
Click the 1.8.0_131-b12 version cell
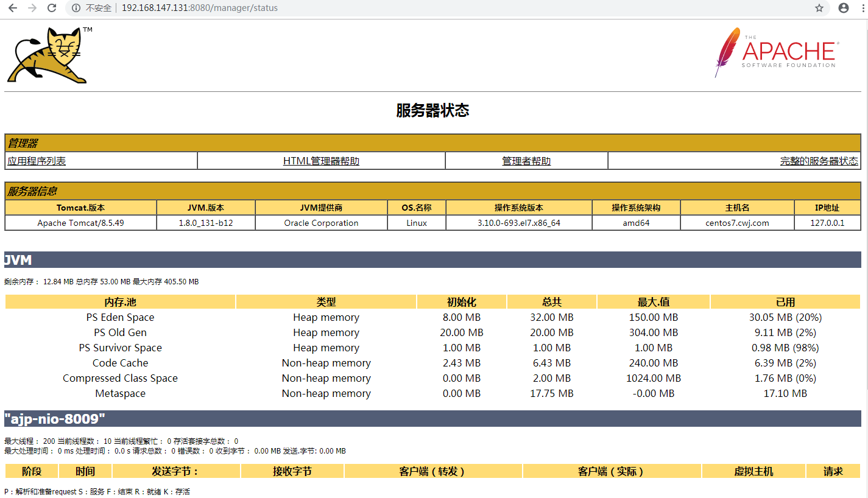[206, 223]
